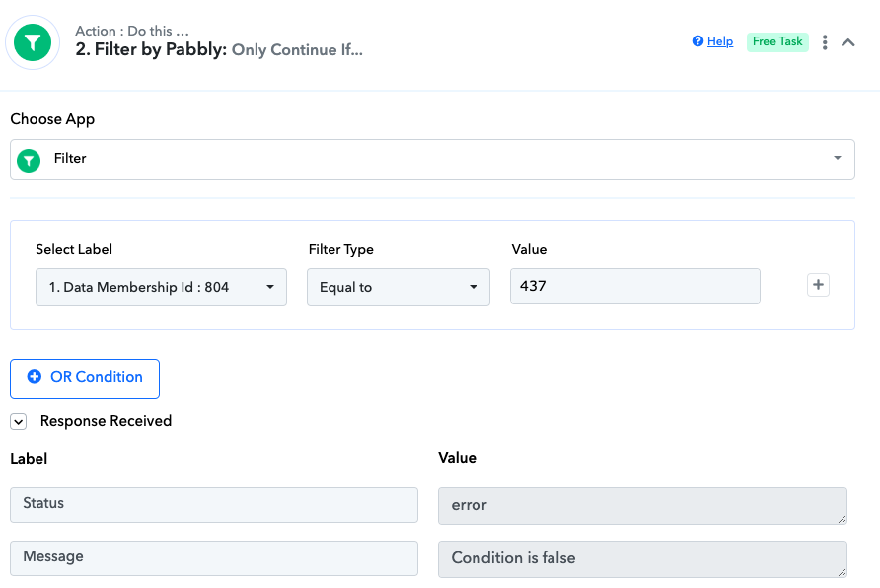This screenshot has height=588, width=880.
Task: Open the Filter Type Equal to dropdown
Action: [x=399, y=287]
